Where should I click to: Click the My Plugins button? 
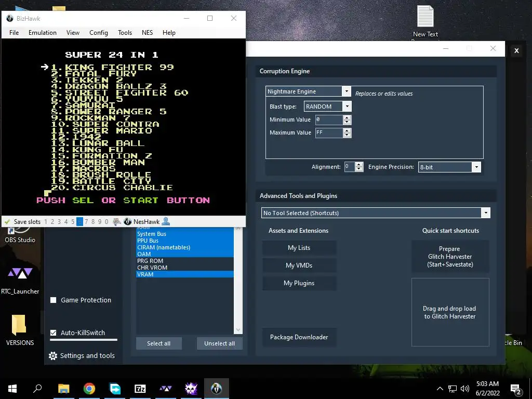pos(299,283)
